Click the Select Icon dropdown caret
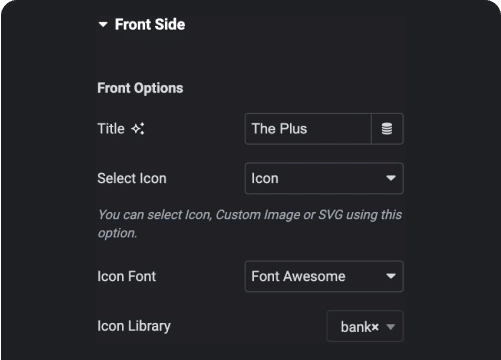This screenshot has width=501, height=360. (391, 178)
